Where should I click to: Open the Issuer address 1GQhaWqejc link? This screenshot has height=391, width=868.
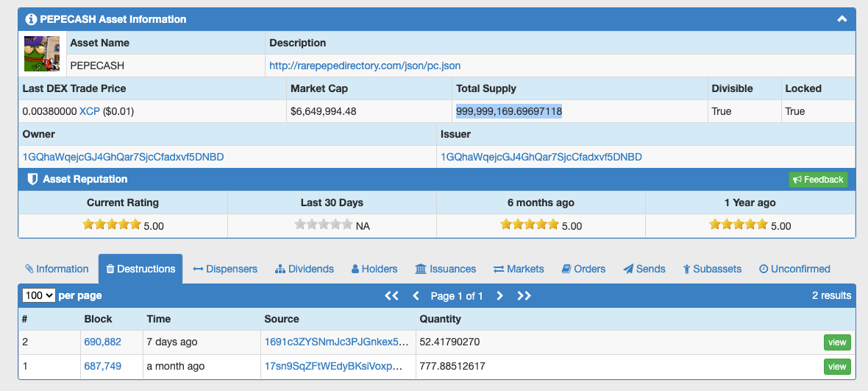[541, 158]
